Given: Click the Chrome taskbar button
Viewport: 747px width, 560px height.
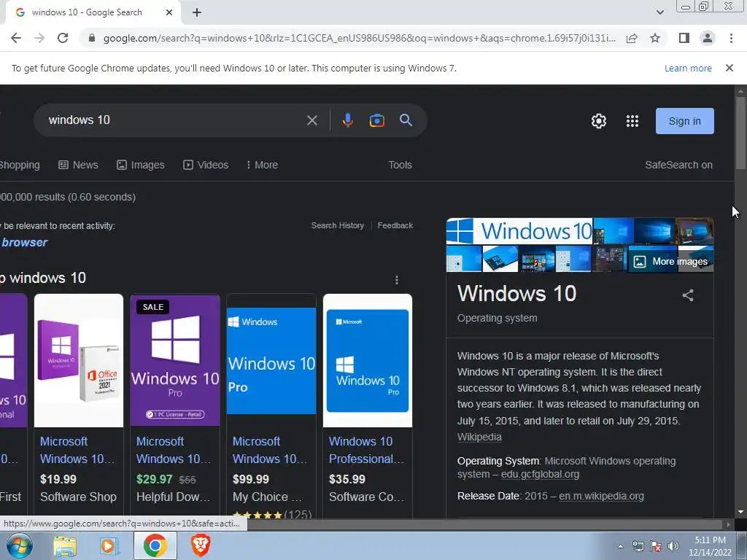Looking at the screenshot, I should (155, 545).
